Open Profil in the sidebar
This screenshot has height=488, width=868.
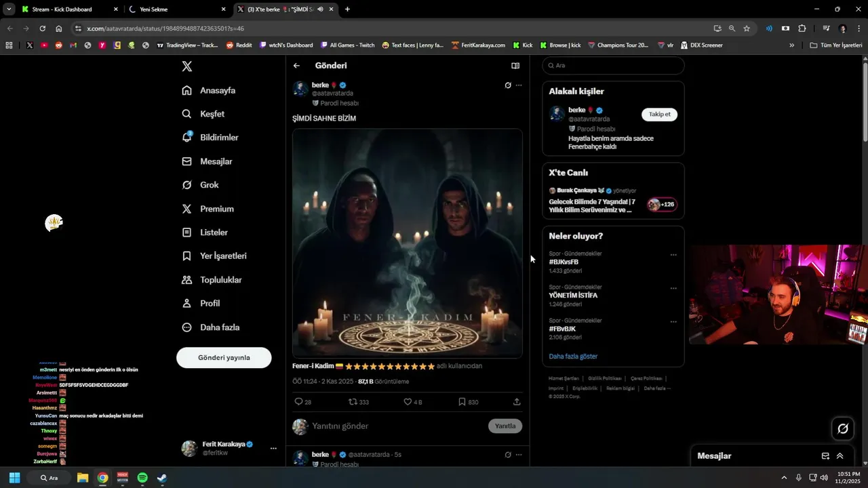[201, 304]
